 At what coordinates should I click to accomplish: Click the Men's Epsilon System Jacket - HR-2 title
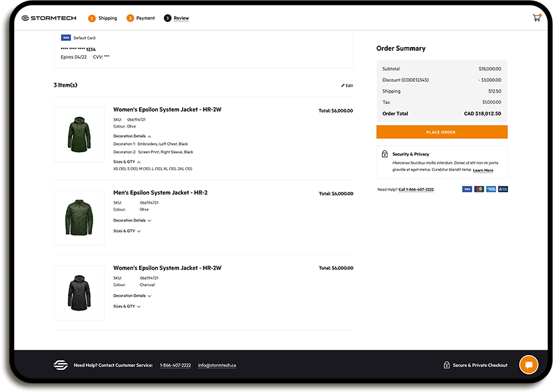(161, 193)
